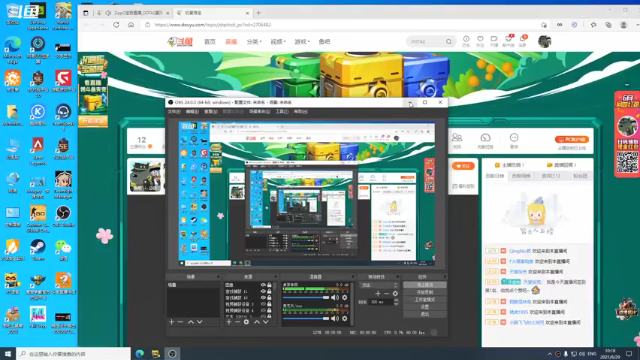Toggle visibility eye of 视频捕获设备 4 source

(263, 310)
